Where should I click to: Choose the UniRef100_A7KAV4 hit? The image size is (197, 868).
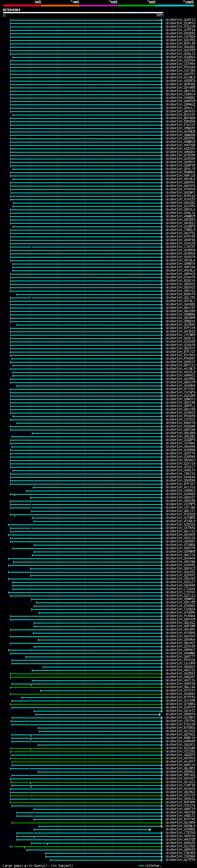(x=180, y=189)
